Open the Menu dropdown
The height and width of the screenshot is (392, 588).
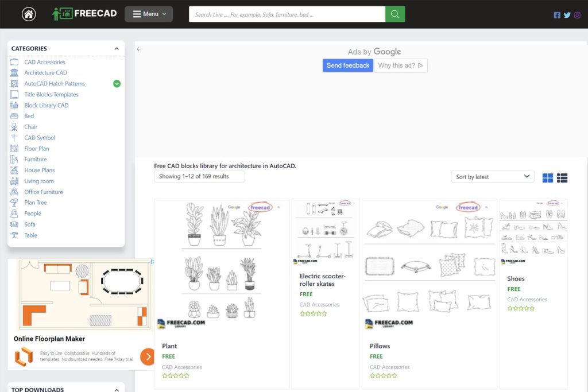click(x=149, y=14)
